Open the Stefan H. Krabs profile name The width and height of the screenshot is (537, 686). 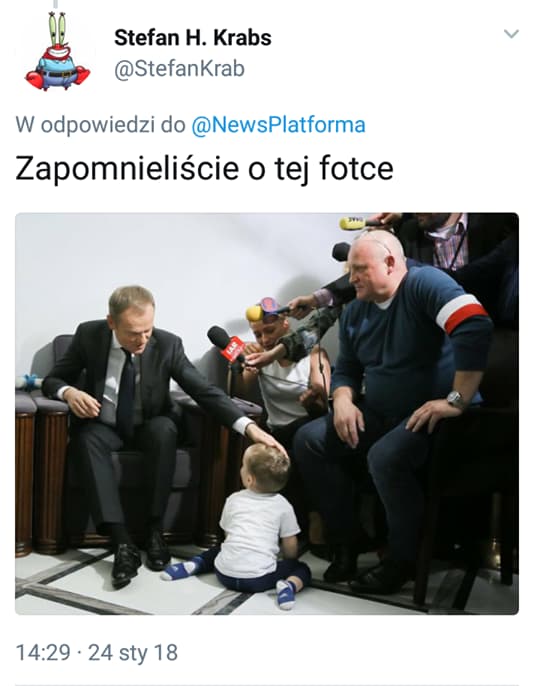point(193,38)
